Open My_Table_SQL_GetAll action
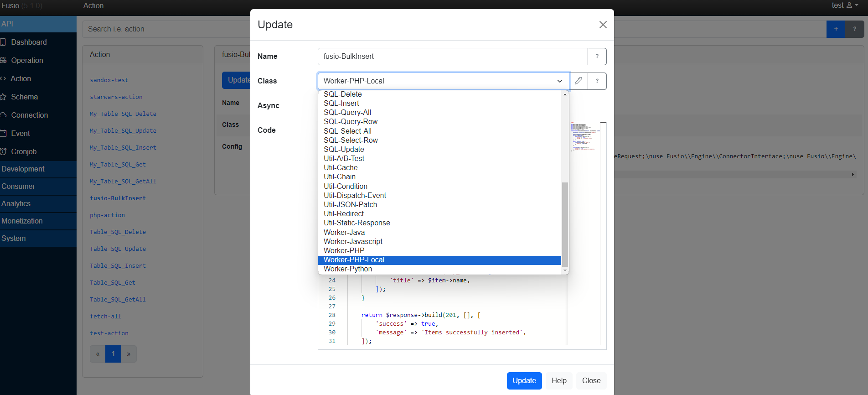This screenshot has height=395, width=868. (x=123, y=181)
